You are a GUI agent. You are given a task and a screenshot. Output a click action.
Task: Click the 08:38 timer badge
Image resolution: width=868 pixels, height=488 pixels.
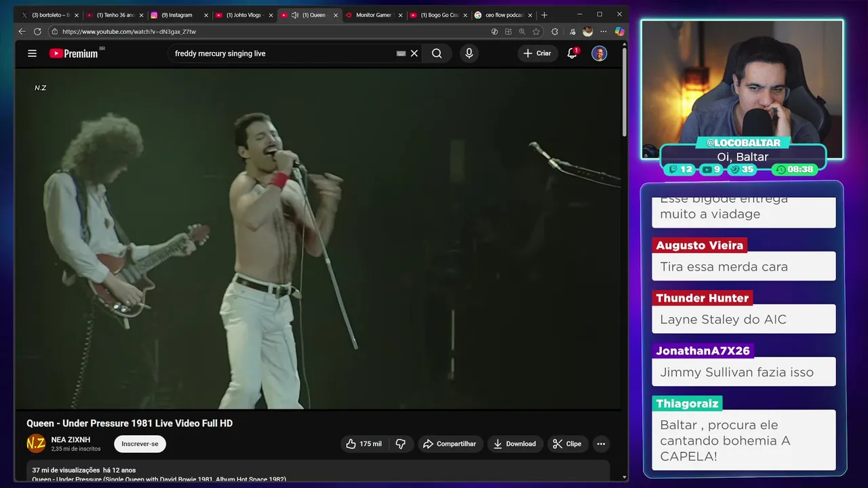pos(795,169)
